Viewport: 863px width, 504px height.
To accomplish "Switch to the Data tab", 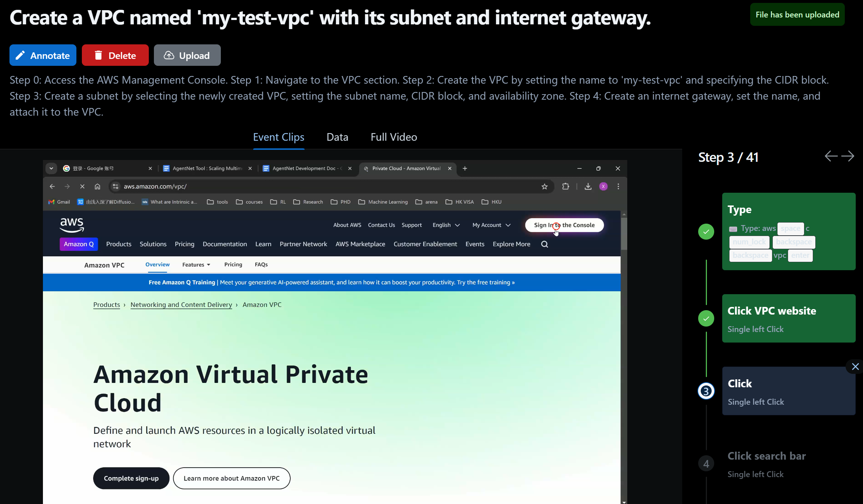I will (x=337, y=137).
